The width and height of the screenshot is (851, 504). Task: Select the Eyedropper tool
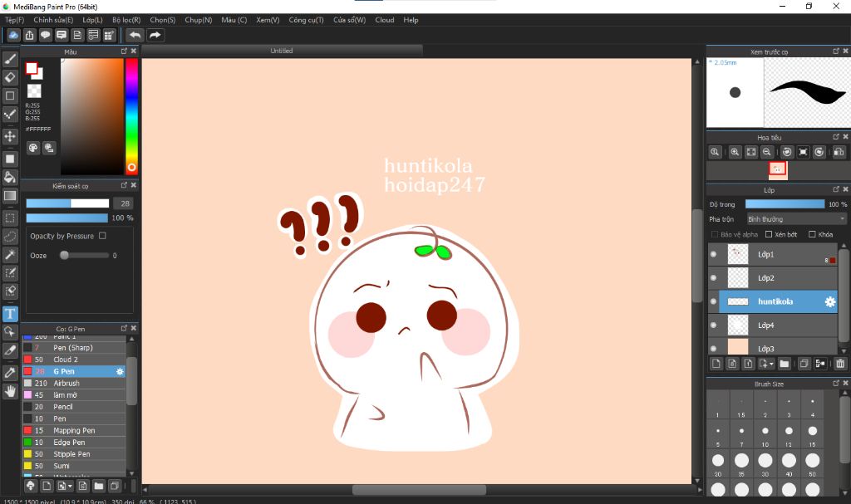(10, 373)
